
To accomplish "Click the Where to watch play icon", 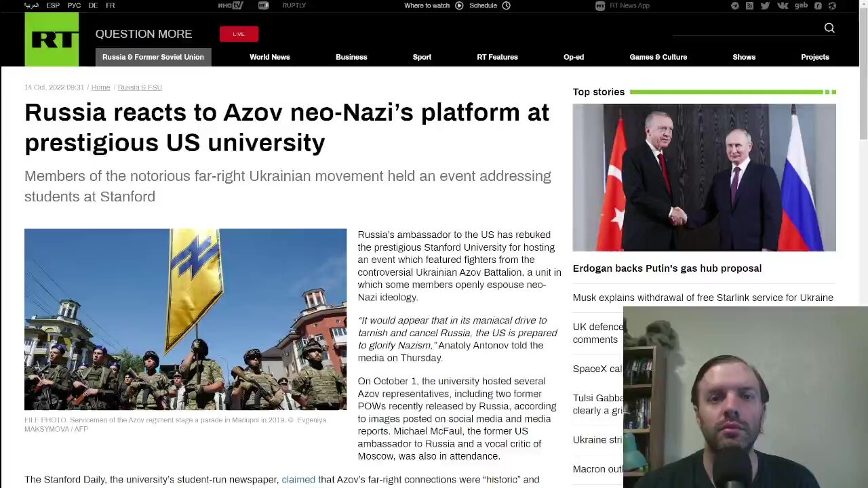I will 459,5.
